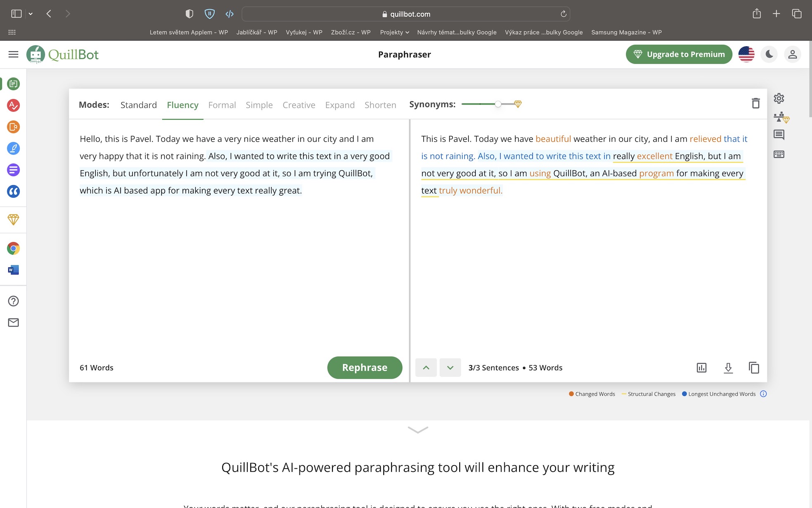Open the Co-Writer pen sidebar icon

pyautogui.click(x=13, y=148)
